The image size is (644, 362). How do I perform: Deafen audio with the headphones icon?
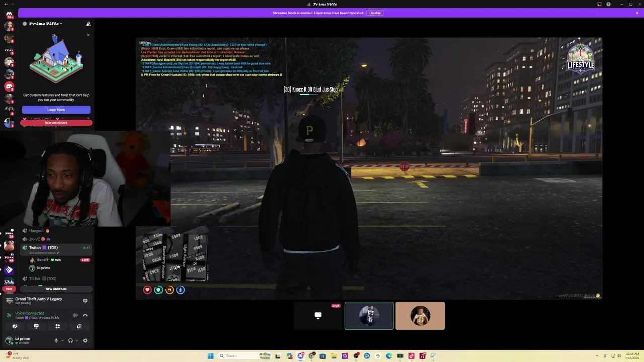(x=70, y=340)
